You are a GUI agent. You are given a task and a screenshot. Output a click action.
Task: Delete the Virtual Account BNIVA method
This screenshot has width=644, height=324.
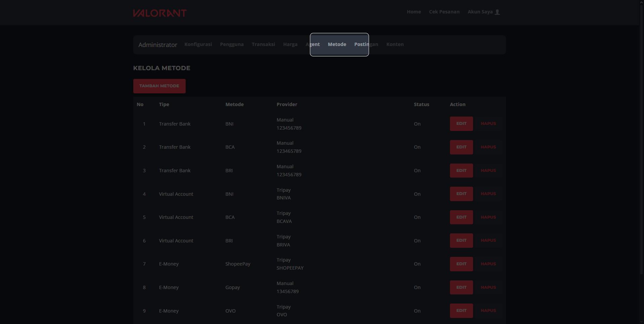click(488, 194)
